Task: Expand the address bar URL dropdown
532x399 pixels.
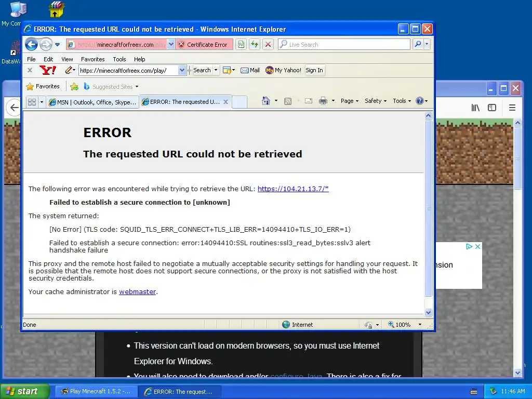Action: click(x=171, y=45)
